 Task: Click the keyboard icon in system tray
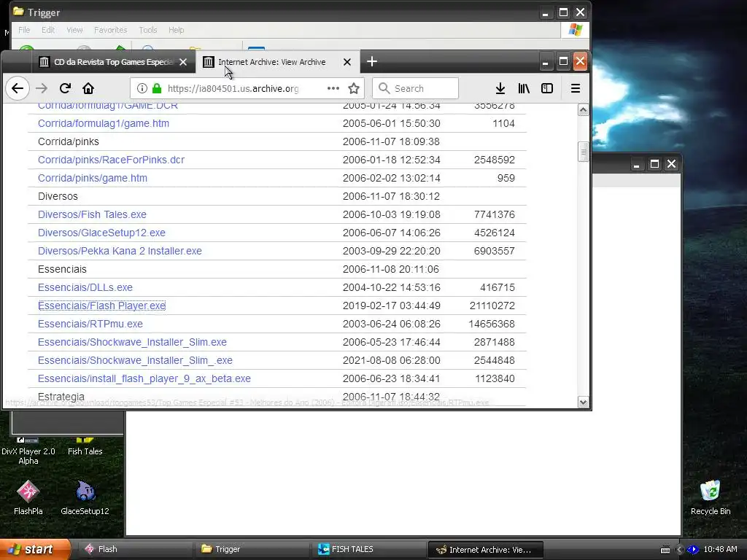point(665,550)
